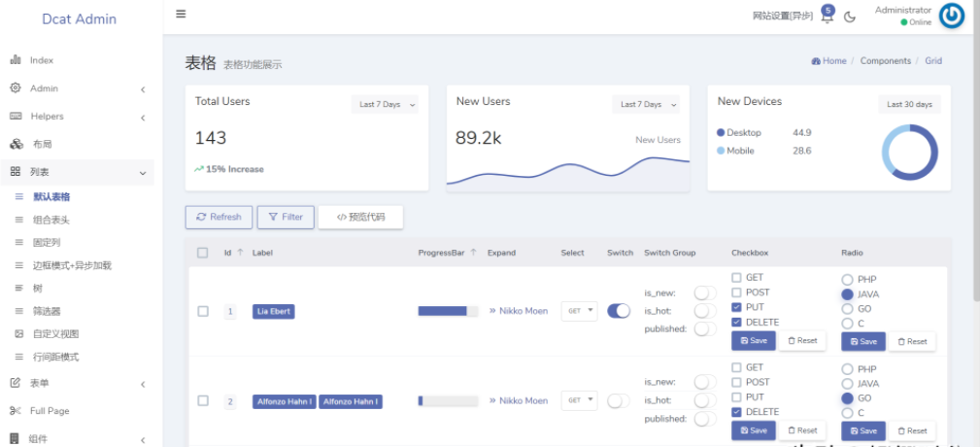The width and height of the screenshot is (980, 447).
Task: Open Total Users Last 7 Days dropdown
Action: 385,104
